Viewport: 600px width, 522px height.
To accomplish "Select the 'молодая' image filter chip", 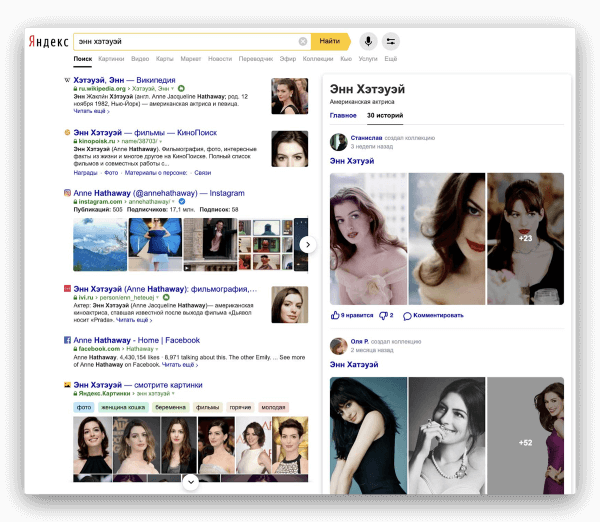I will [272, 407].
